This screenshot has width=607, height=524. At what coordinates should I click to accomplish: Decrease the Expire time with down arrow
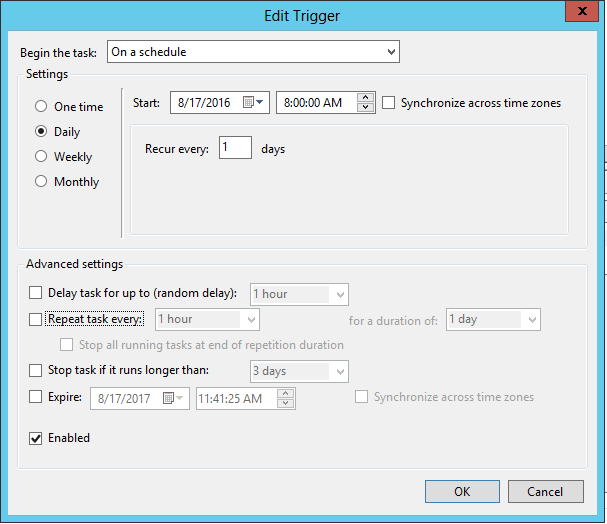point(286,403)
